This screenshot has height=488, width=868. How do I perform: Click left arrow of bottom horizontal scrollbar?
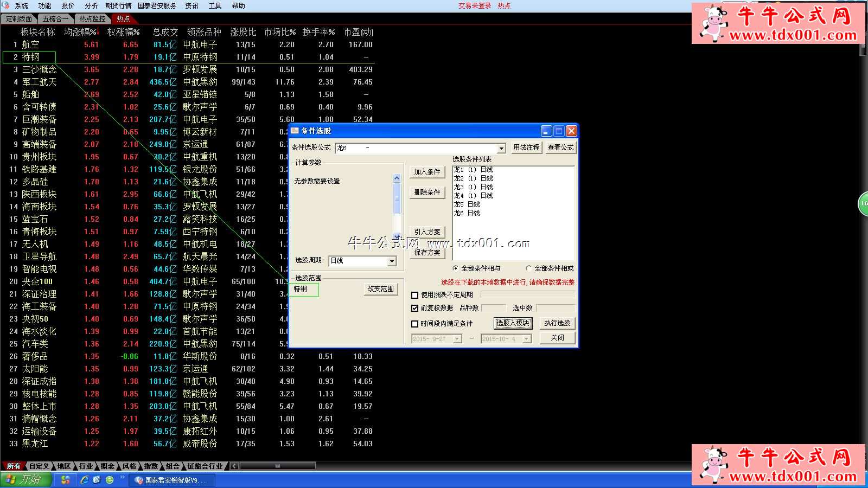point(234,466)
